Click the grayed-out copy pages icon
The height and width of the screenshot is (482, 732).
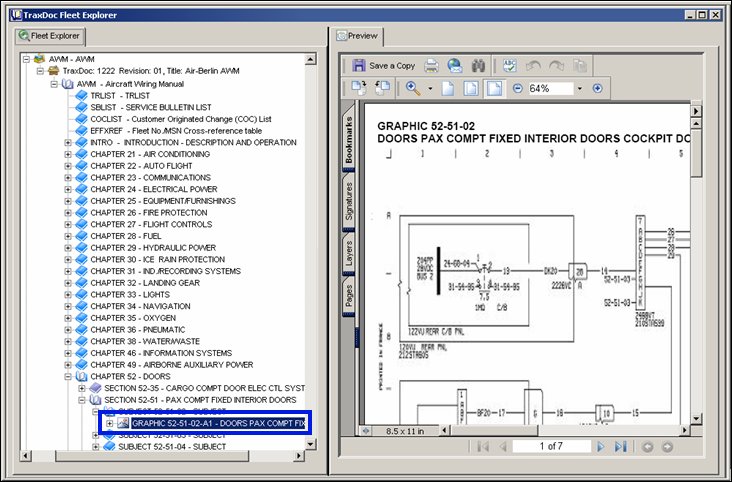tap(579, 66)
